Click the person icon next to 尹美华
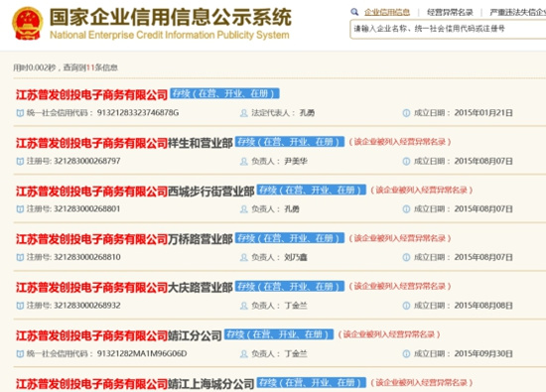Viewport: 546px width, 392px height. coord(244,161)
